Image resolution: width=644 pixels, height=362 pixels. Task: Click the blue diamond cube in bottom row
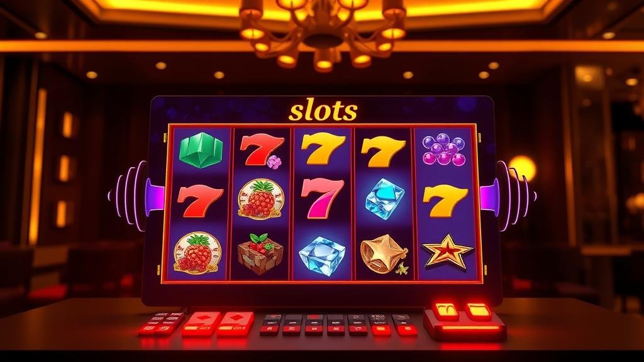coord(323,255)
